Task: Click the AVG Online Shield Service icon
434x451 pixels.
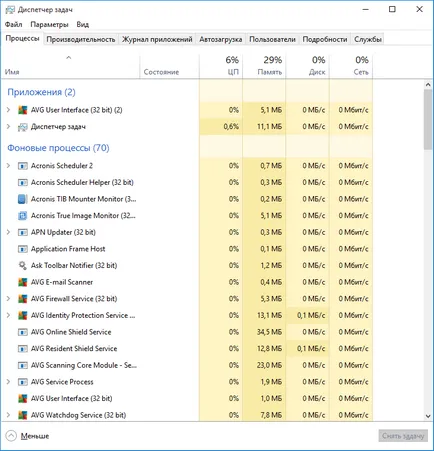Action: tap(22, 332)
